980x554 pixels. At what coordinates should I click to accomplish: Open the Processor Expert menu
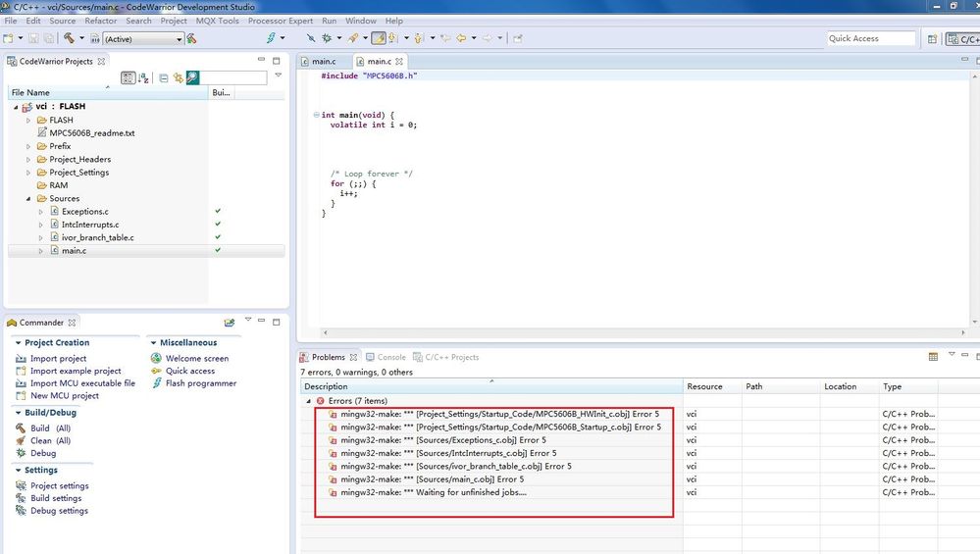pyautogui.click(x=280, y=21)
